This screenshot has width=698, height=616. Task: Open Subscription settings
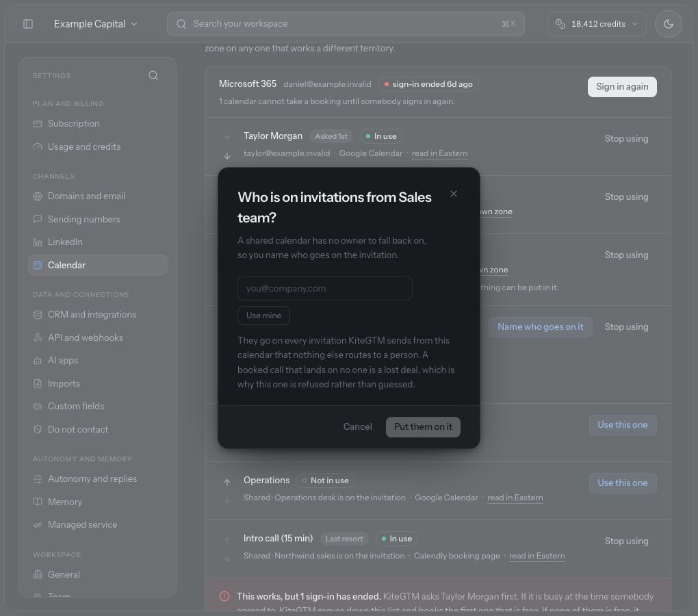pyautogui.click(x=97, y=124)
